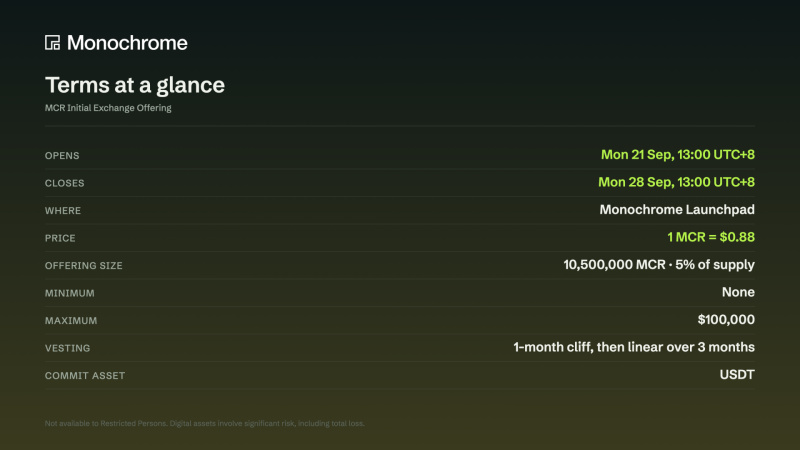Click the WHERE label

click(63, 211)
